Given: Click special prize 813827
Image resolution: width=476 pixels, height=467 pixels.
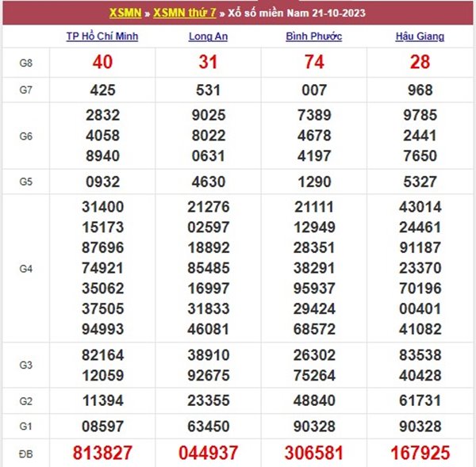Looking at the screenshot, I should pos(102,453).
